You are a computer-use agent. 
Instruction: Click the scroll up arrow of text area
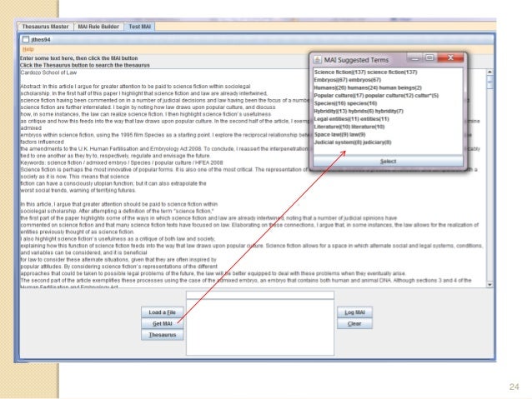coord(489,72)
